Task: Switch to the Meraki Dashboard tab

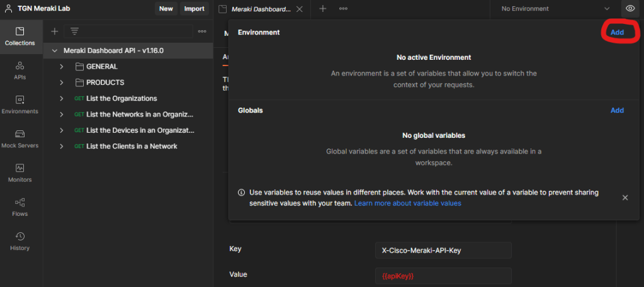Action: pyautogui.click(x=261, y=9)
